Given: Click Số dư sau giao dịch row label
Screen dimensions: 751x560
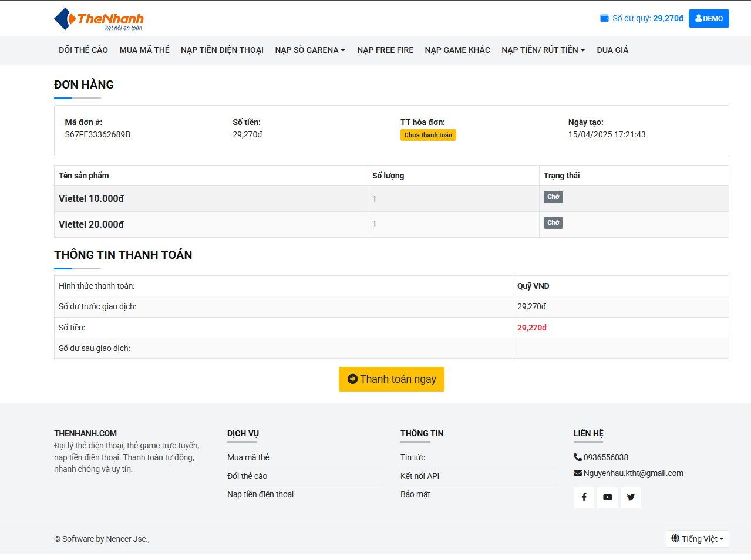Looking at the screenshot, I should 95,348.
